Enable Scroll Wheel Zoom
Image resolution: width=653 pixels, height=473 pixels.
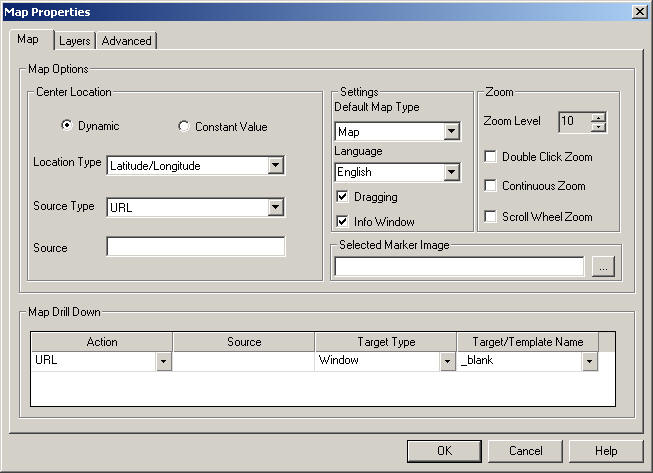[490, 216]
